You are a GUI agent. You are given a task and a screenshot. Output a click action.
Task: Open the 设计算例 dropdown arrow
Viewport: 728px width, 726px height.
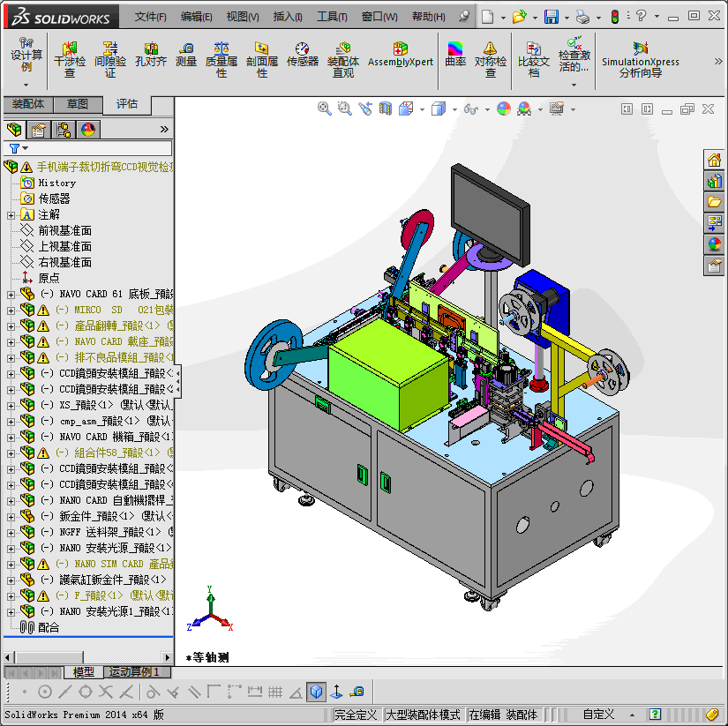[26, 85]
